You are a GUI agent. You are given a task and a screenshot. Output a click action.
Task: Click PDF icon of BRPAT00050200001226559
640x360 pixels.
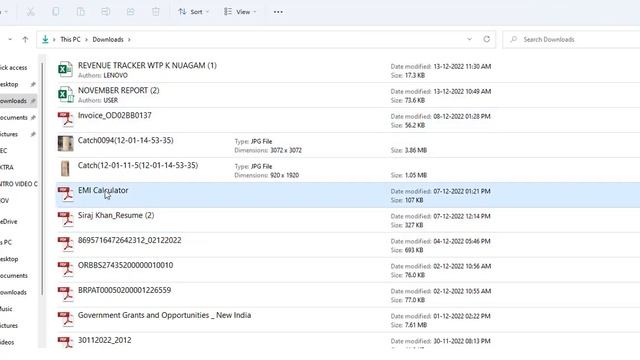click(x=65, y=294)
